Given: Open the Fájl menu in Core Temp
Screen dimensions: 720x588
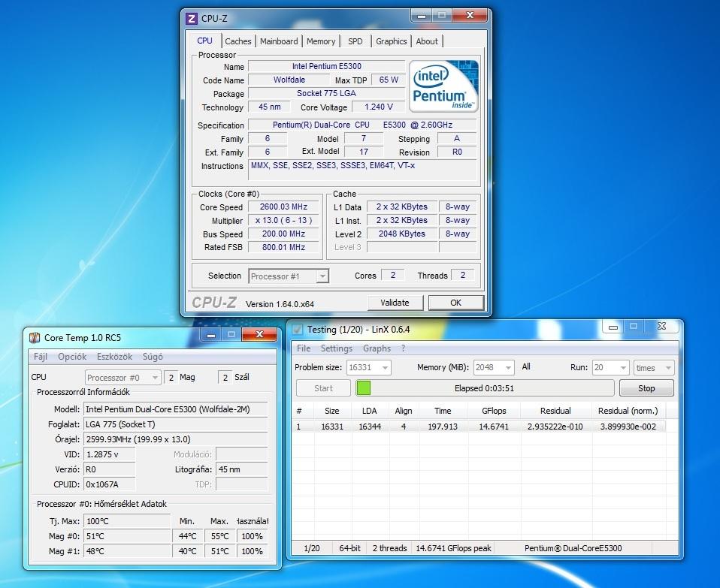Looking at the screenshot, I should [41, 357].
